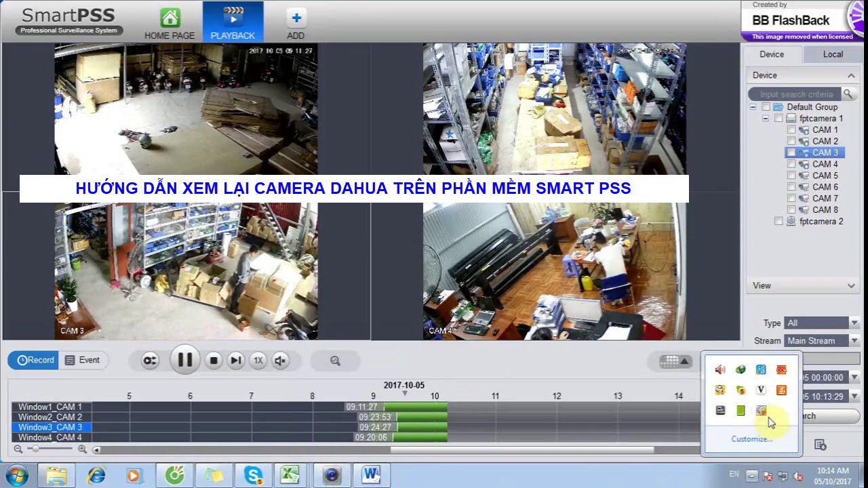Screen dimensions: 868x488
Task: Click the magnifier zoom tool on playback bar
Action: click(x=335, y=361)
